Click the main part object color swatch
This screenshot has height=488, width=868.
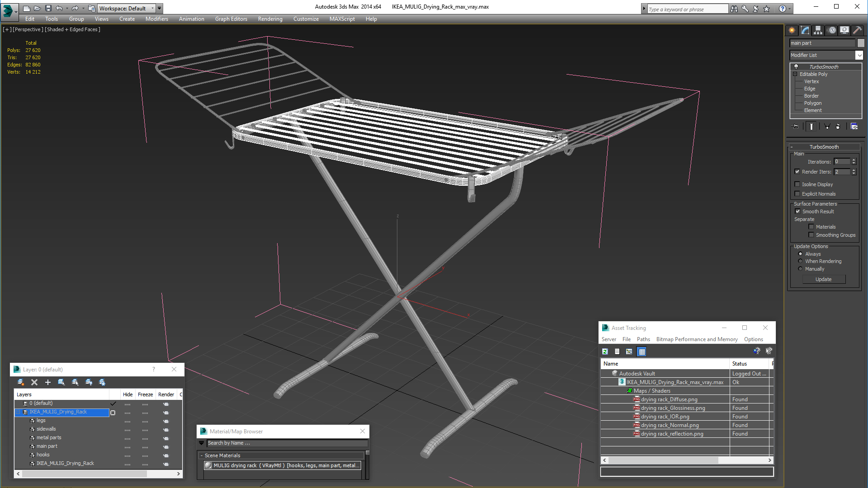861,43
